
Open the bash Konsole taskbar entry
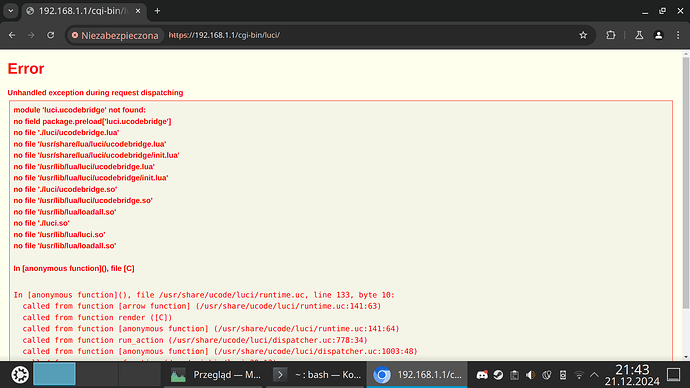316,375
